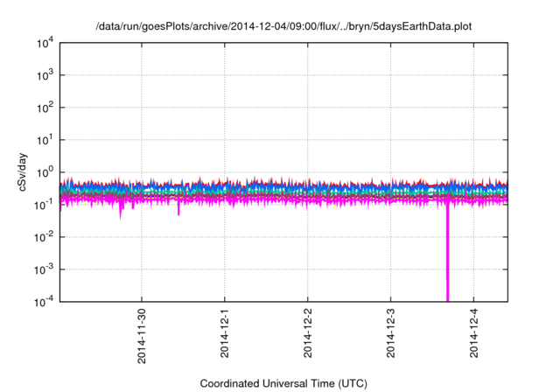The image size is (560, 392).
Task: Select the cSv/day y-axis label
Action: pyautogui.click(x=22, y=172)
